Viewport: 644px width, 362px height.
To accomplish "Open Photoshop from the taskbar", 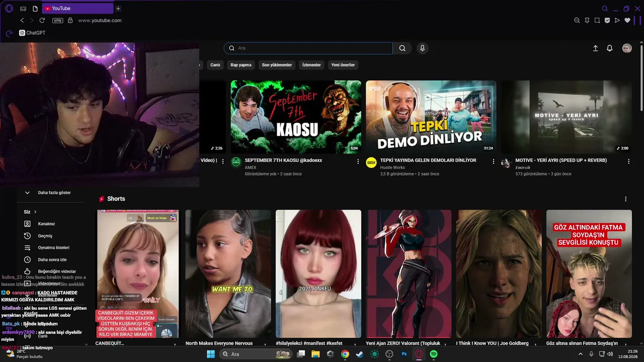I will point(404,354).
